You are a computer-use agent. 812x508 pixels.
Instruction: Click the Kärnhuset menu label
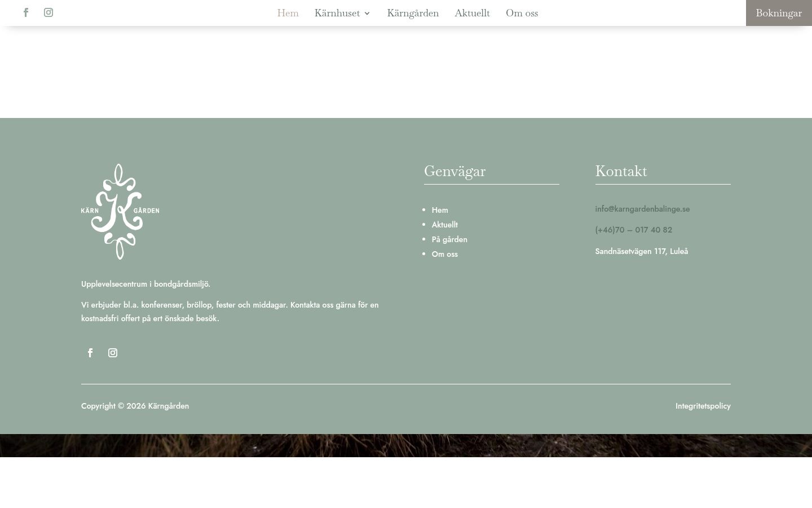point(337,13)
